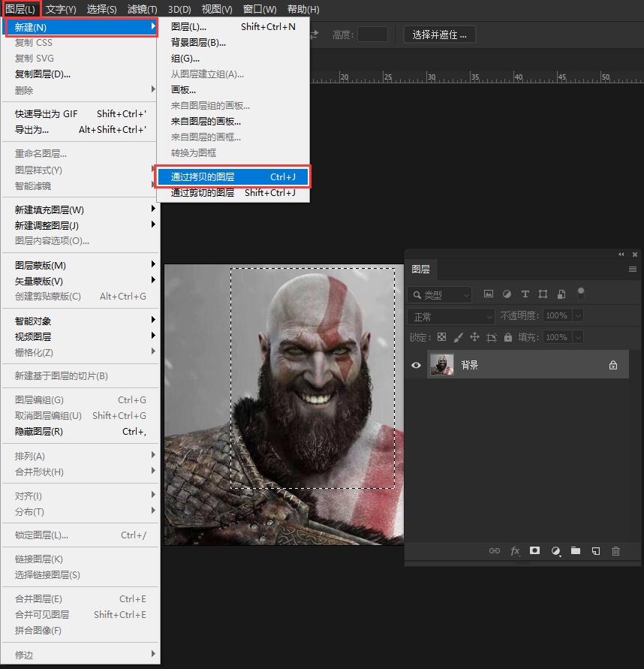Switch to the 图层 panel tab
Viewport: 644px width, 669px height.
[x=420, y=270]
